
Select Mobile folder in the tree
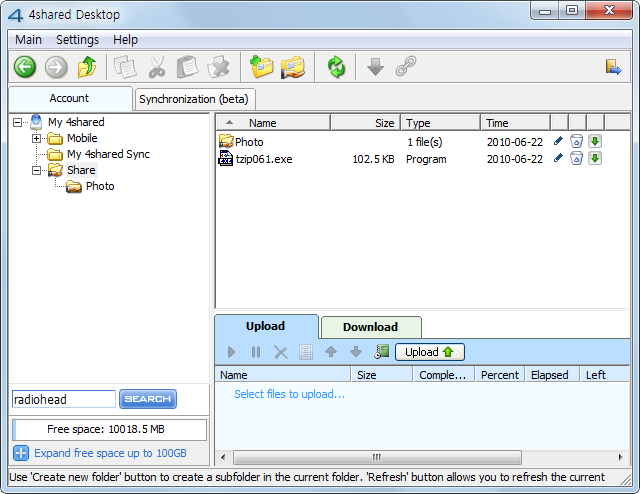pyautogui.click(x=82, y=138)
